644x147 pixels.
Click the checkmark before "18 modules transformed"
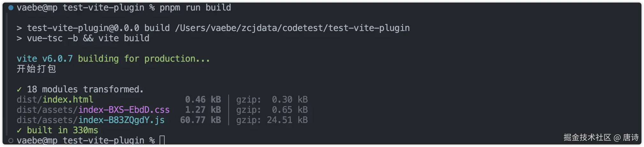coord(19,89)
